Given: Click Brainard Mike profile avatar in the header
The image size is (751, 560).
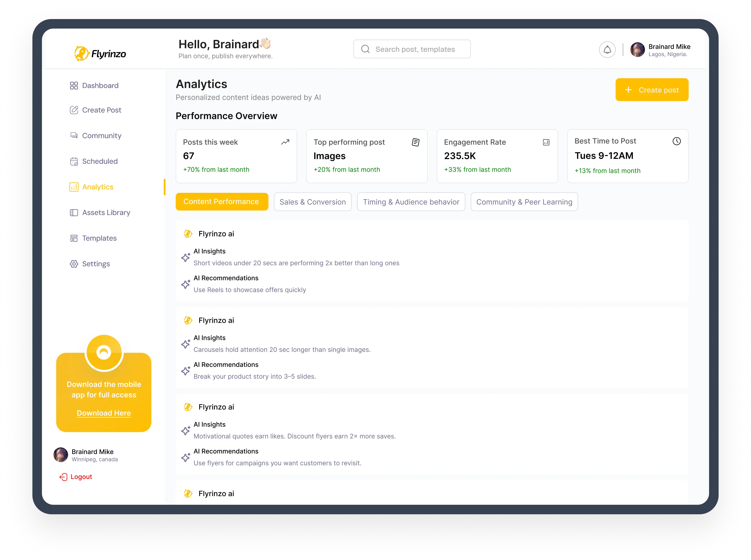Looking at the screenshot, I should 637,50.
